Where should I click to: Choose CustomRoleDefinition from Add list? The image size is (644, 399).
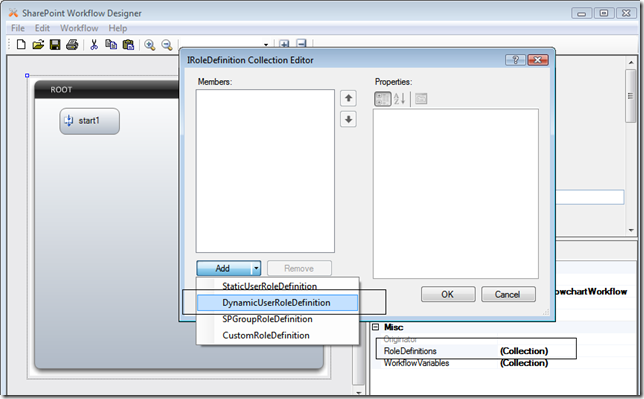(x=277, y=335)
